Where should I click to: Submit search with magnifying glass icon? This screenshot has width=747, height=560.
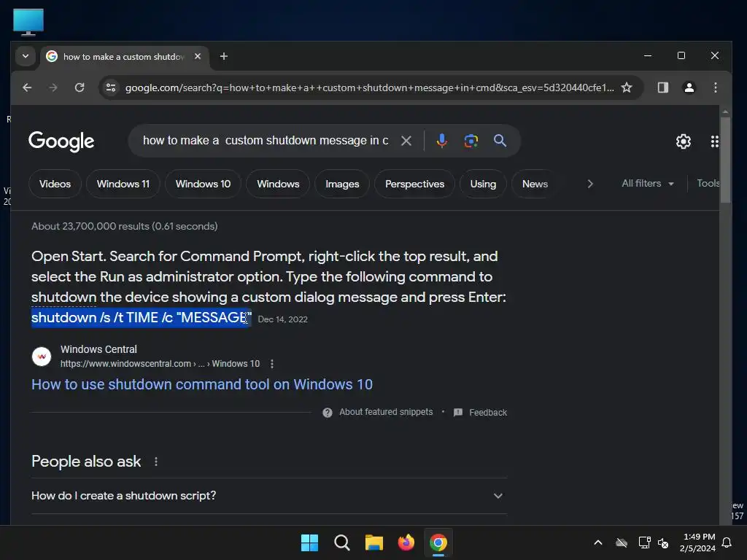click(x=500, y=141)
